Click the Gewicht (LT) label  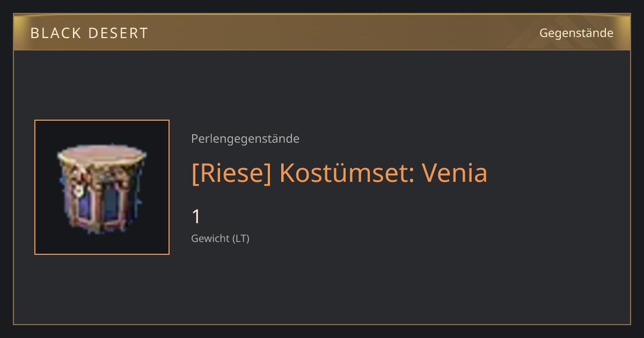click(x=220, y=238)
